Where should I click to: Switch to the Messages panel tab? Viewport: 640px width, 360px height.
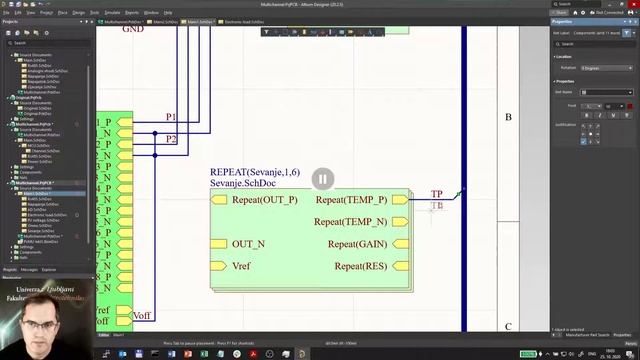(29, 269)
